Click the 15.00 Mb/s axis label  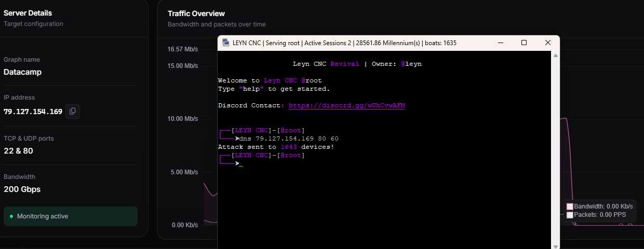pos(183,66)
